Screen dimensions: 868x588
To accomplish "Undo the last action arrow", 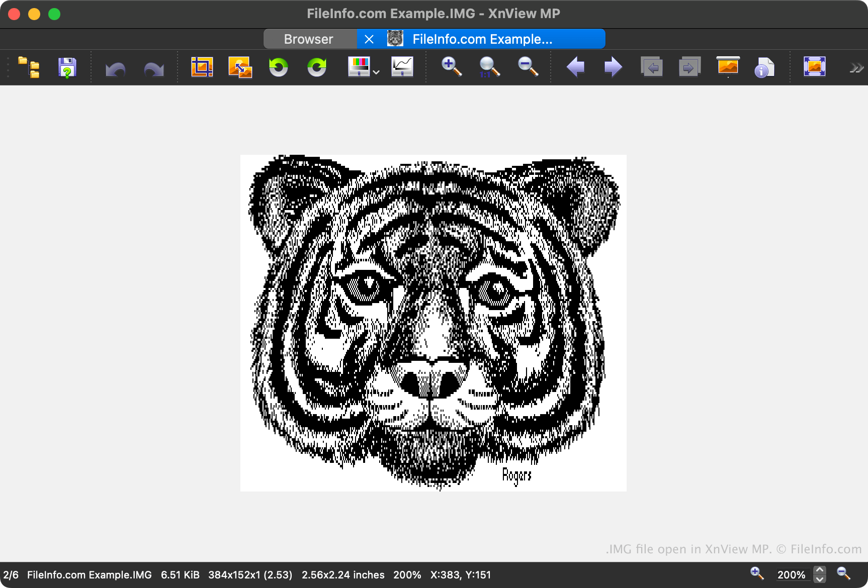I will coord(116,68).
